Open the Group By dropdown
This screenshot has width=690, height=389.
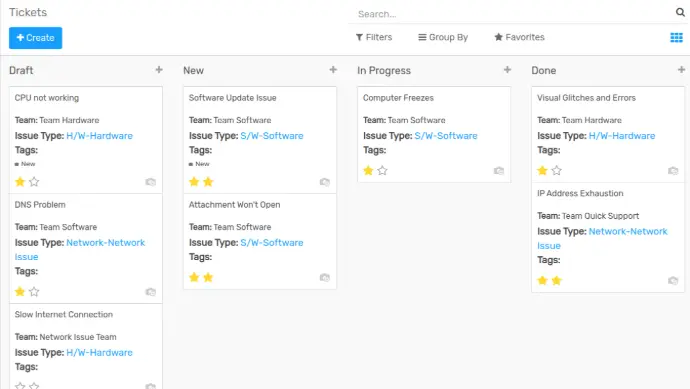(443, 37)
